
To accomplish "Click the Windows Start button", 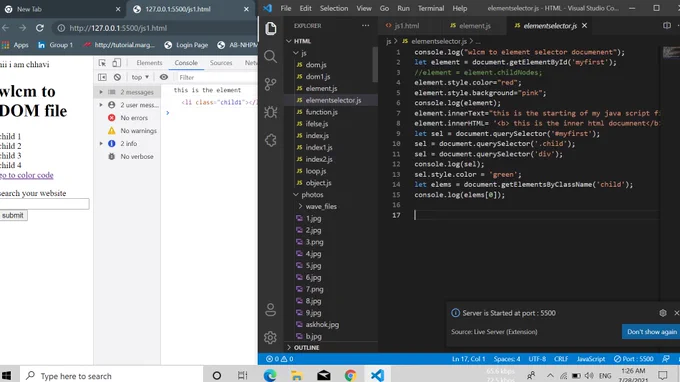I will click(6, 375).
